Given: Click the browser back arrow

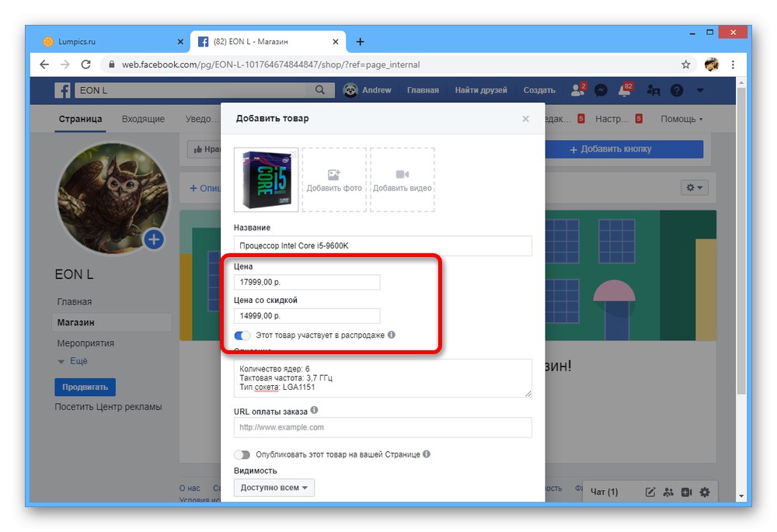Looking at the screenshot, I should point(44,64).
